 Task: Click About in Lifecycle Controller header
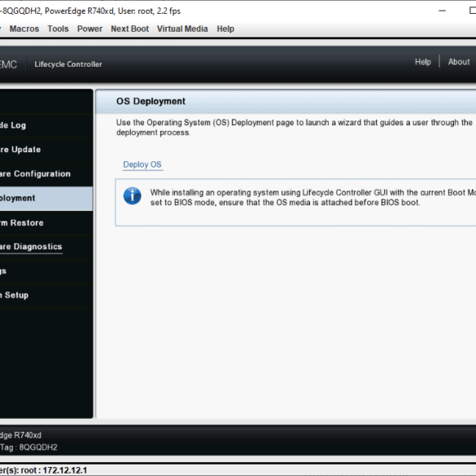(459, 62)
